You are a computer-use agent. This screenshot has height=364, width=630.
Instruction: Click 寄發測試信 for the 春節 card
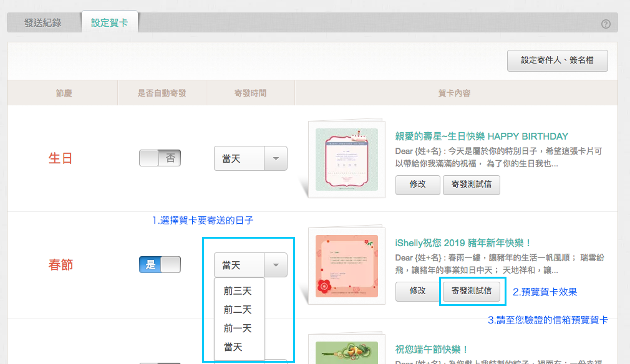click(x=472, y=291)
